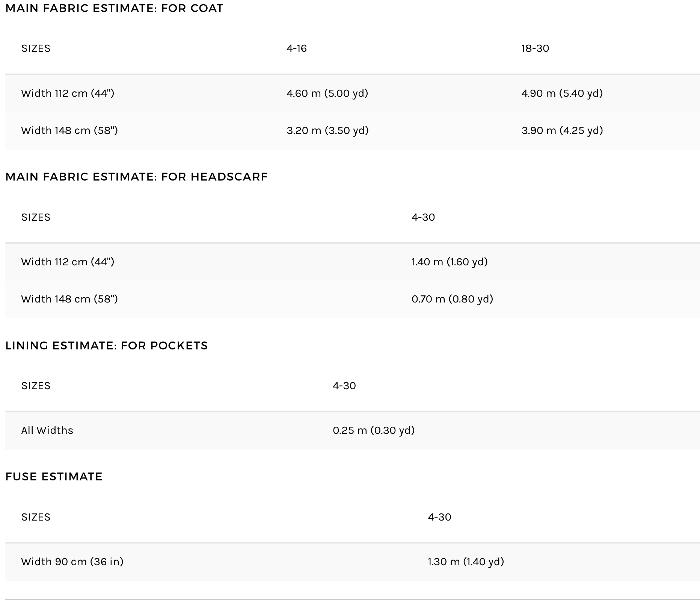Click 4-30 header in Lining Estimate table
Screen dimensions: 700x605
click(344, 386)
